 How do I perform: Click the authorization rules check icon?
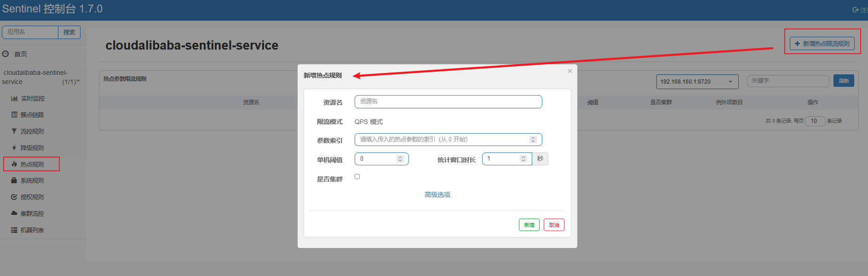click(14, 197)
